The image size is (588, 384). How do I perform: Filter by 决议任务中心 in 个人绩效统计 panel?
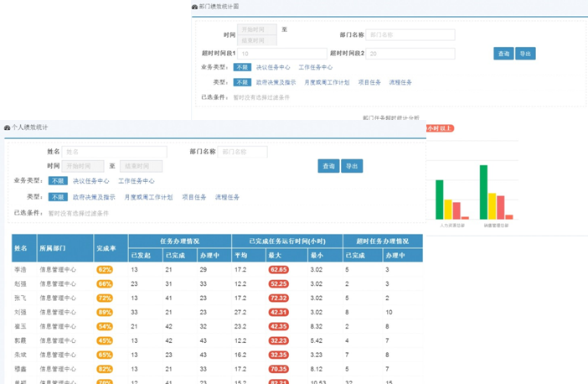[91, 181]
